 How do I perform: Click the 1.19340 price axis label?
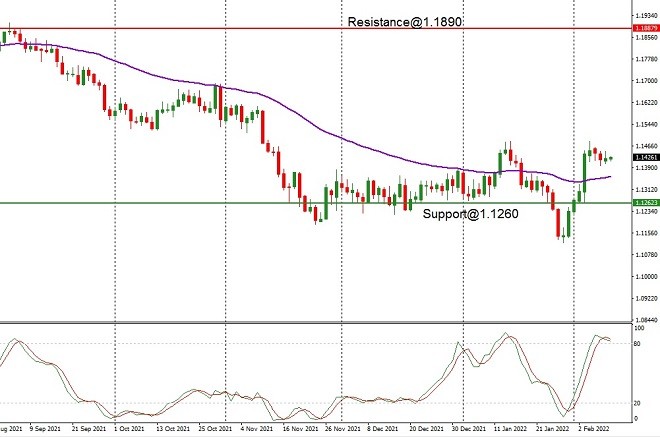(x=646, y=16)
